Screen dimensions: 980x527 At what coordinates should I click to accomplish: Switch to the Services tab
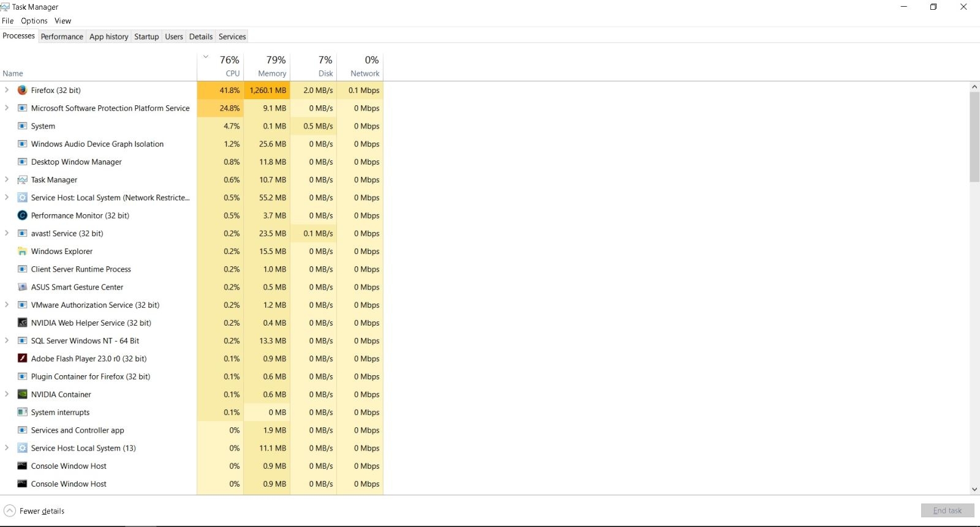click(232, 37)
